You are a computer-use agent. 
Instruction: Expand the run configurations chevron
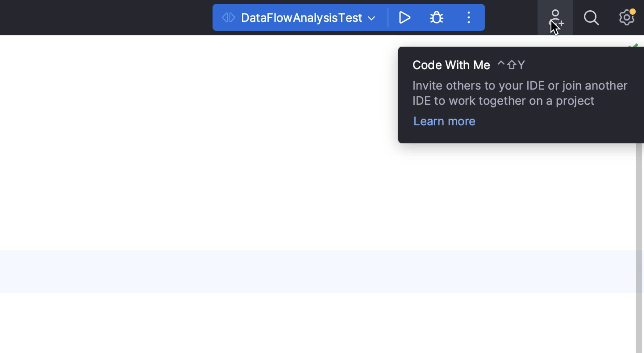pyautogui.click(x=371, y=18)
